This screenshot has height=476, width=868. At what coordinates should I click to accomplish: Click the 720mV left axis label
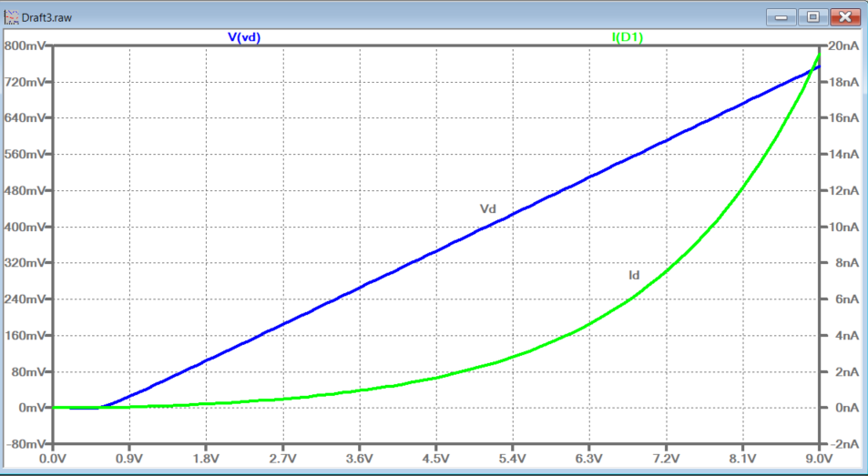[25, 82]
